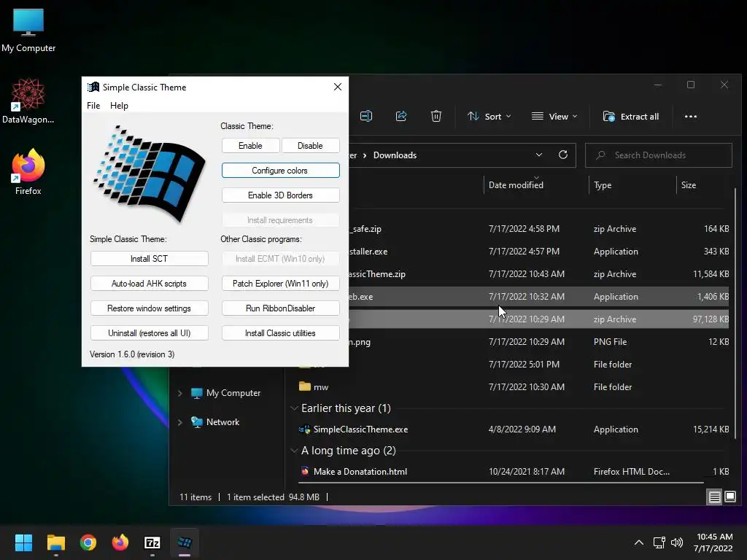Click Extract all in Explorer toolbar

pyautogui.click(x=631, y=116)
